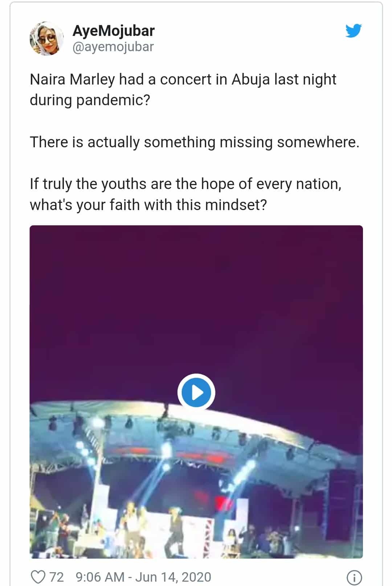The width and height of the screenshot is (392, 586).
Task: Click the words "Naira Marley" in the tweet
Action: pos(72,79)
